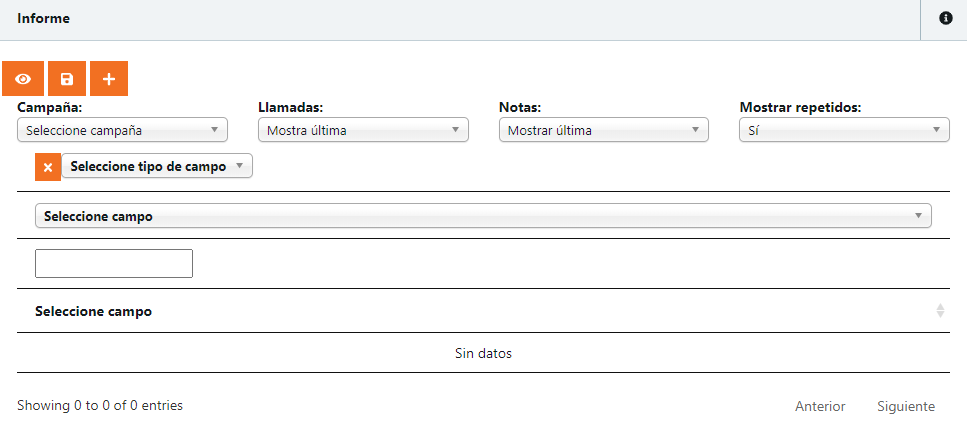Sort by the Seleccione campo column arrows
The image size is (967, 440).
point(940,311)
